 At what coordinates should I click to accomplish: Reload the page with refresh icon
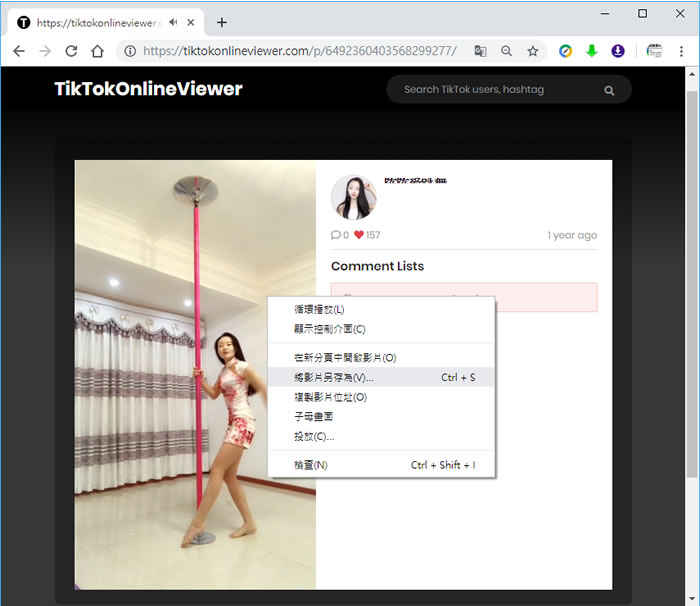(x=71, y=51)
